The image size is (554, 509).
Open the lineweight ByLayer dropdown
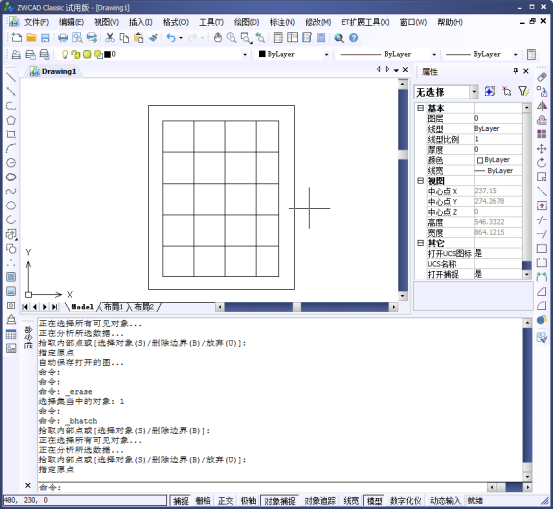click(515, 54)
